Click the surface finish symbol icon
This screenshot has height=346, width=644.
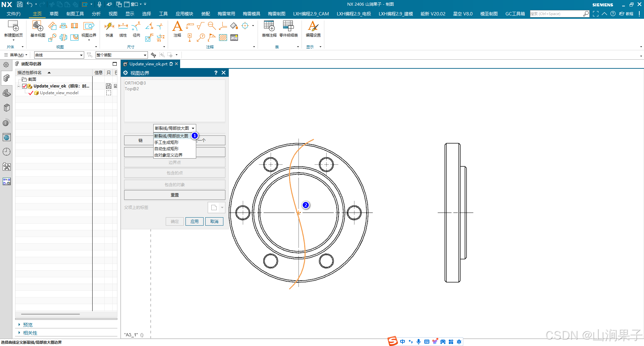coord(201,26)
